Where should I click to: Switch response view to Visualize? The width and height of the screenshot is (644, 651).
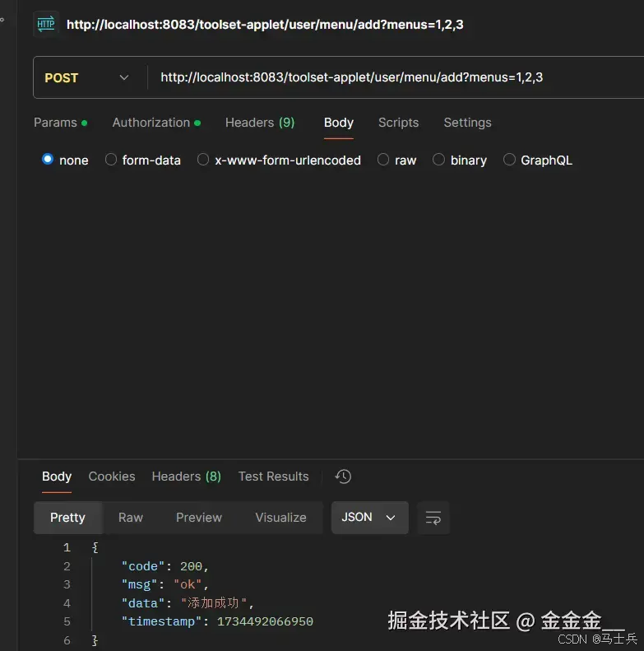(x=280, y=518)
